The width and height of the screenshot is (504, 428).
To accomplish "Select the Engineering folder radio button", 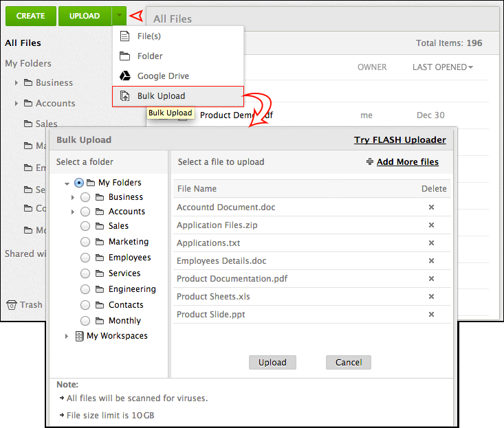I will tap(85, 289).
